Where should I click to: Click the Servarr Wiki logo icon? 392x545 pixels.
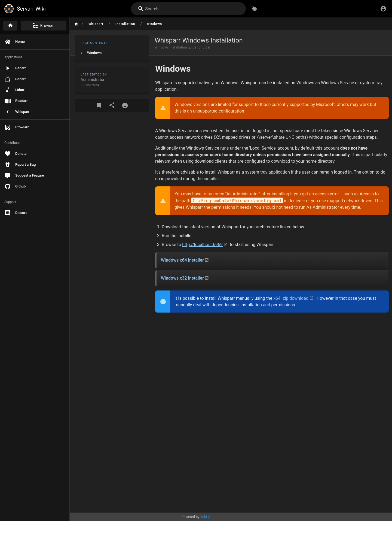pos(9,9)
